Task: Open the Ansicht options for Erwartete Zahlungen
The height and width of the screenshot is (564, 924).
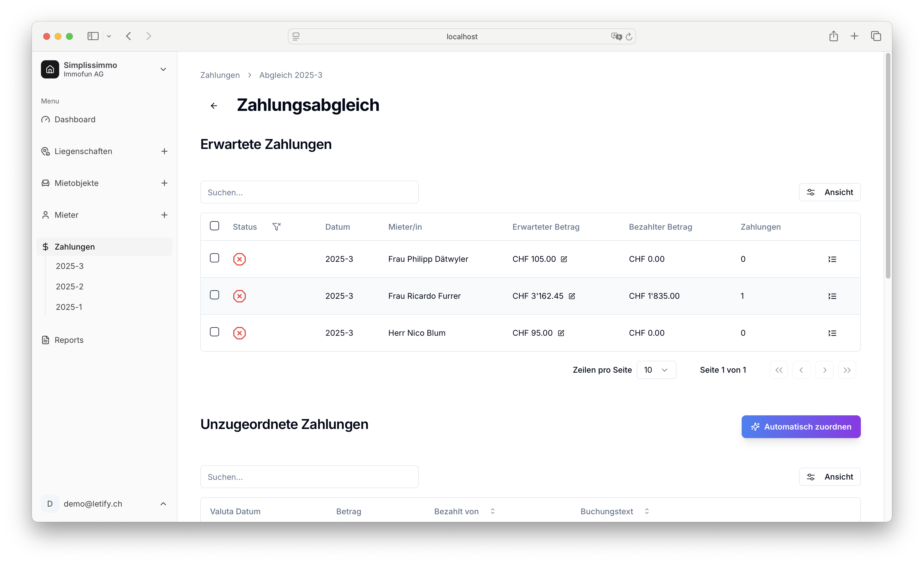Action: pyautogui.click(x=830, y=192)
